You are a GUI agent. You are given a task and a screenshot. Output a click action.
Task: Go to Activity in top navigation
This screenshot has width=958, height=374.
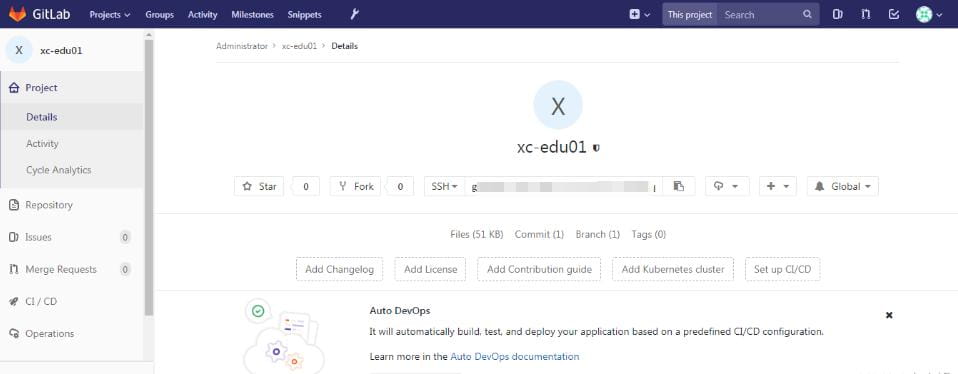tap(202, 15)
